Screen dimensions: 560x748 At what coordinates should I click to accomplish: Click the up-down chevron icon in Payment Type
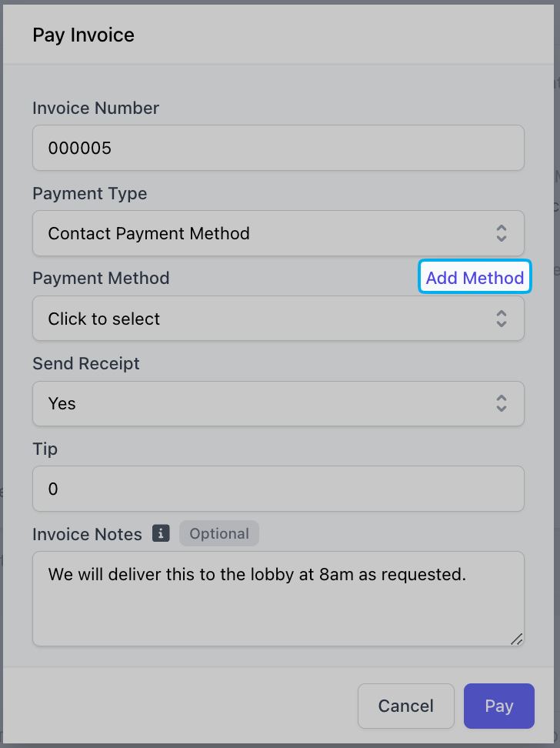[501, 233]
